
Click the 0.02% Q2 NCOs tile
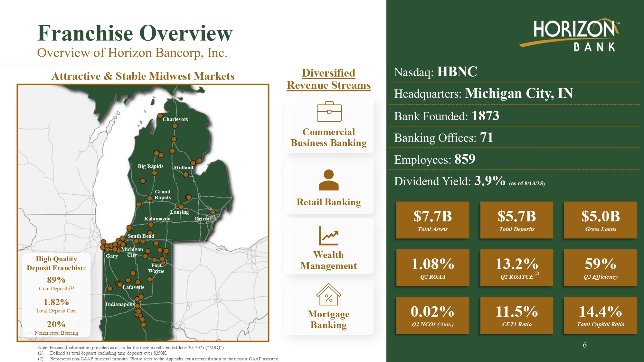[432, 316]
